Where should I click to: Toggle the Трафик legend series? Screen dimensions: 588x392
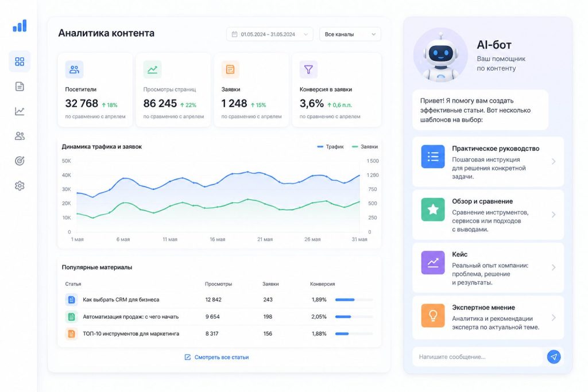click(x=330, y=146)
